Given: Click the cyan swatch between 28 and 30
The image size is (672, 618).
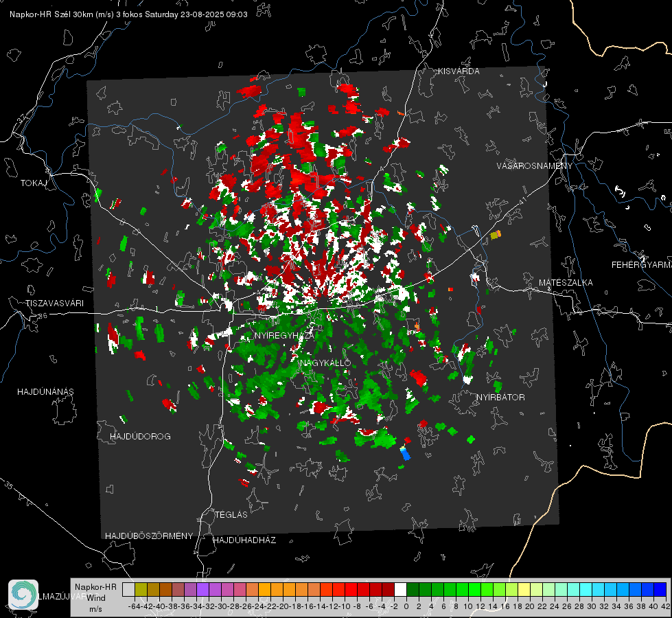Looking at the screenshot, I should tap(586, 590).
